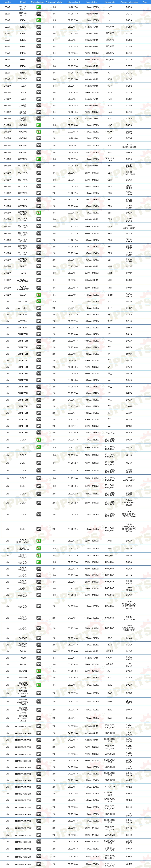Click the 3G5 body code cell
Screen dimensions: 151x868
pos(109,645)
